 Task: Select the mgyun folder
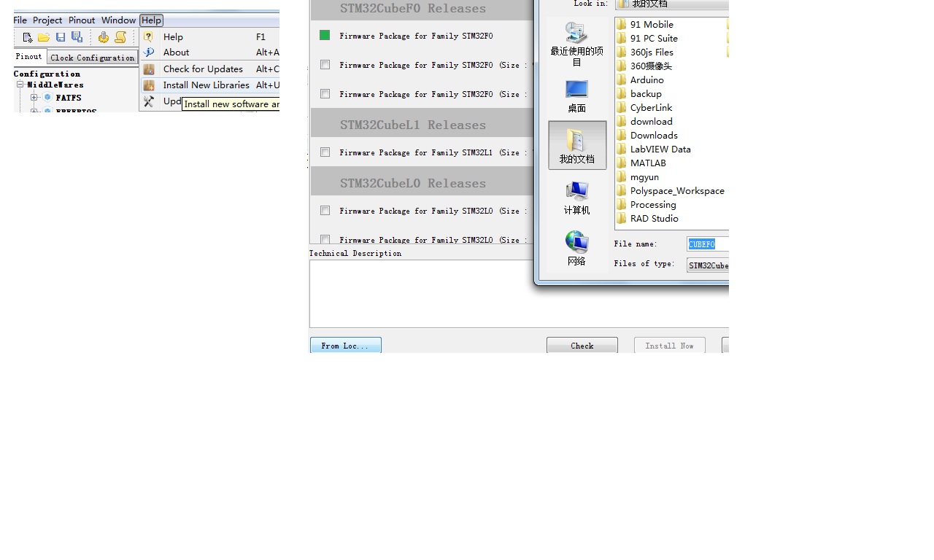pos(638,177)
